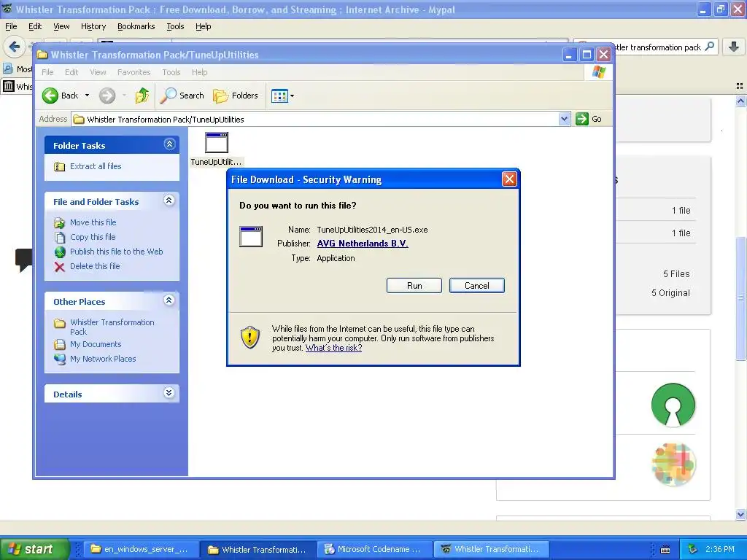Open the Explorer Favorites menu
Screen dimensions: 747x560
point(134,72)
